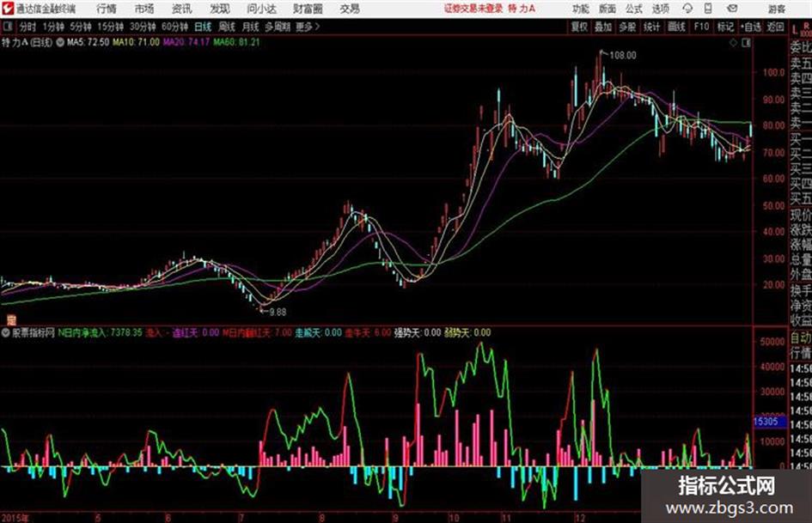Click the MA10: 71.00 value
The image size is (812, 523).
point(136,42)
